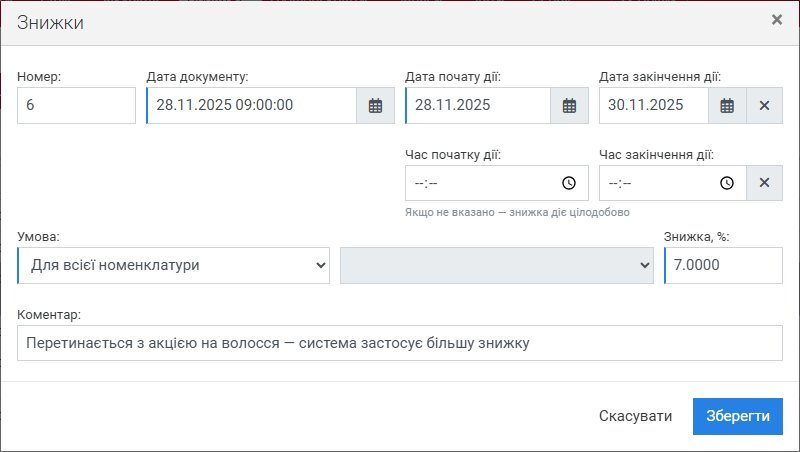
Task: Focus the Коментар text field
Action: [x=400, y=343]
